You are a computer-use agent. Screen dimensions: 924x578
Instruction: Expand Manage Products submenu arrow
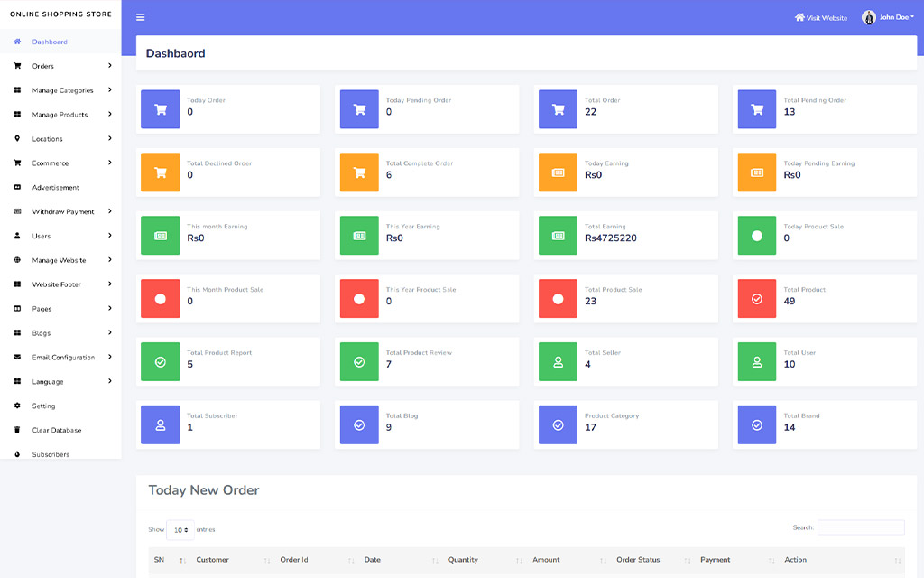click(109, 115)
